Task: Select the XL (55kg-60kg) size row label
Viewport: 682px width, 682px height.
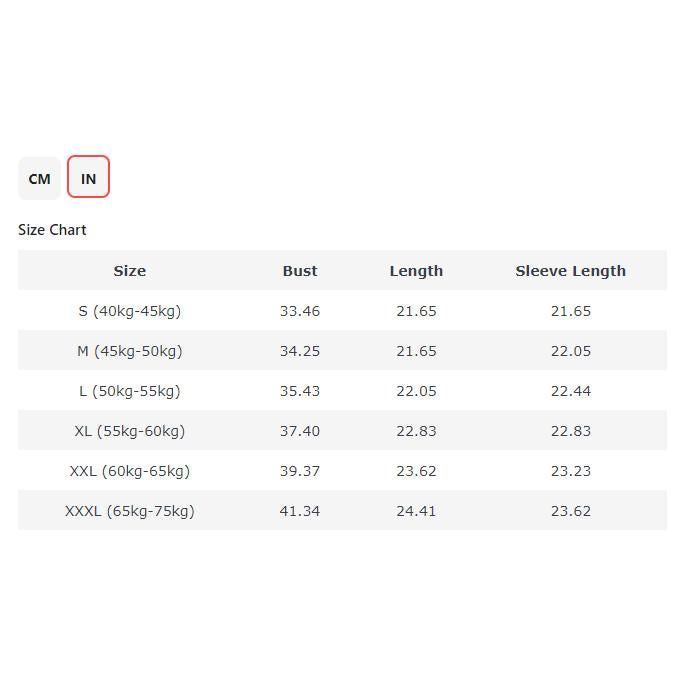Action: pos(130,431)
